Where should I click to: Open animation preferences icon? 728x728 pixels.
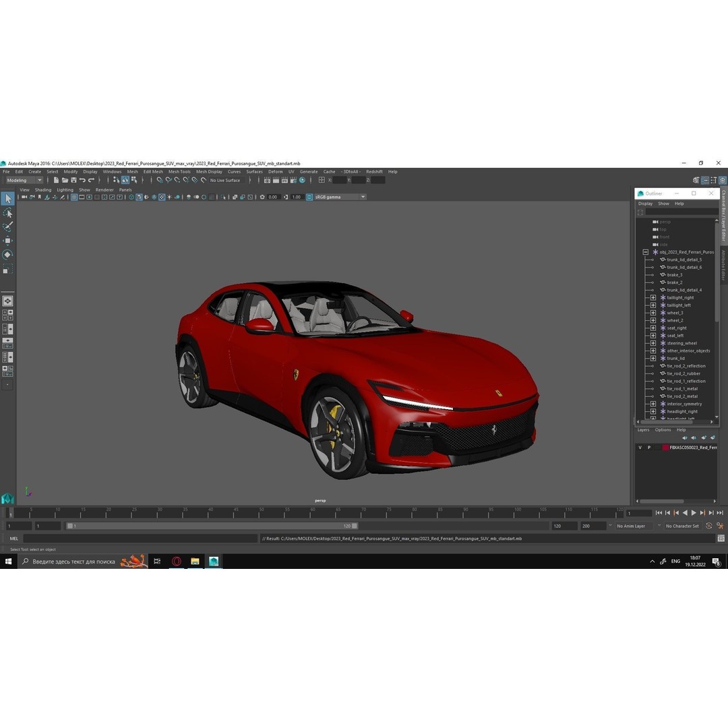coord(720,526)
